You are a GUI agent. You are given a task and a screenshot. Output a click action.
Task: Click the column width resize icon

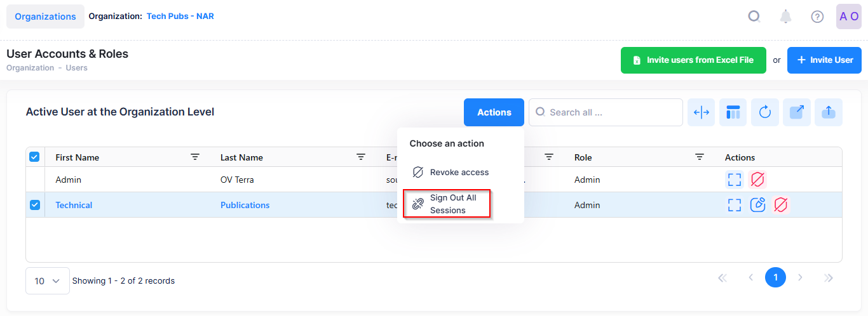coord(702,112)
